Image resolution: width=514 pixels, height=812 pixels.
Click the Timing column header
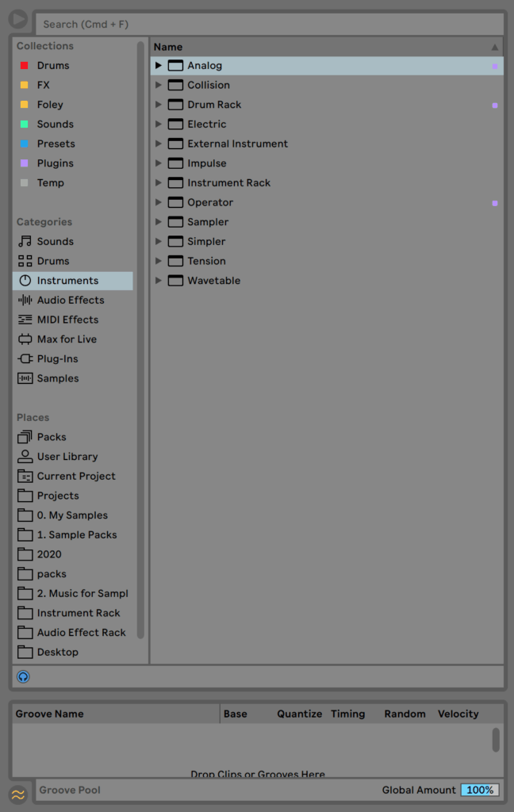tap(347, 714)
